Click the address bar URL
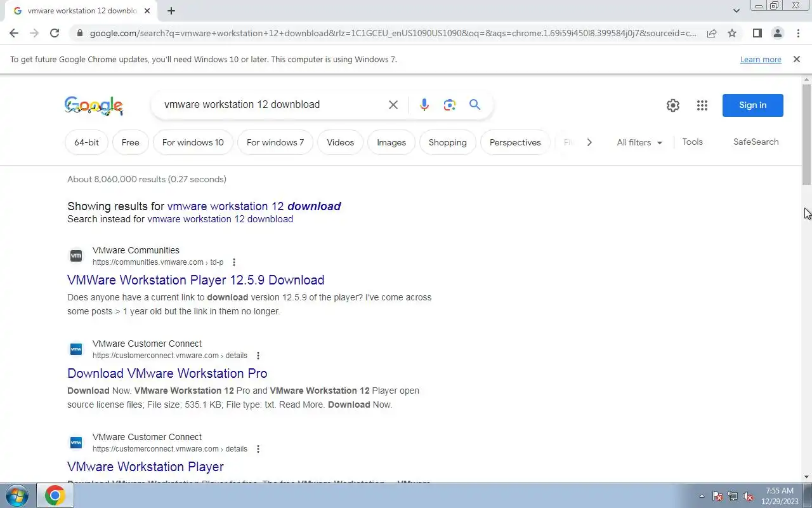Screen dimensions: 812x508 (x=393, y=33)
